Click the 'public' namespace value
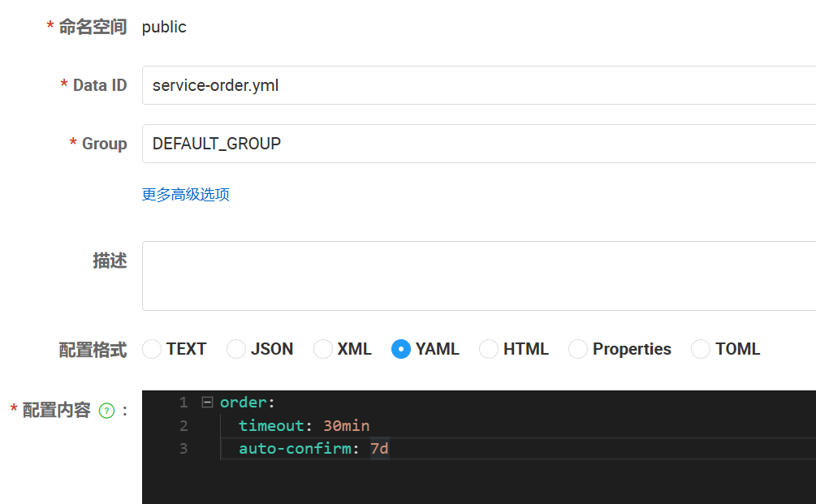This screenshot has width=816, height=504. (164, 27)
